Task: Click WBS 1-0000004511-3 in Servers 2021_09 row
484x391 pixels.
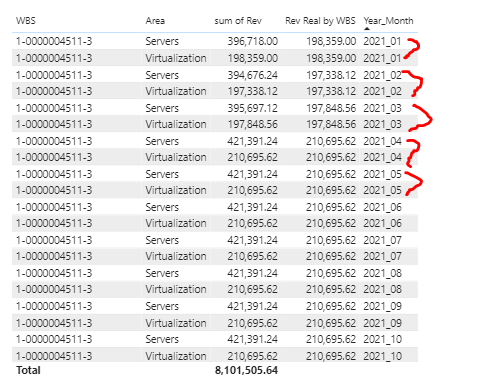Action: [54, 306]
